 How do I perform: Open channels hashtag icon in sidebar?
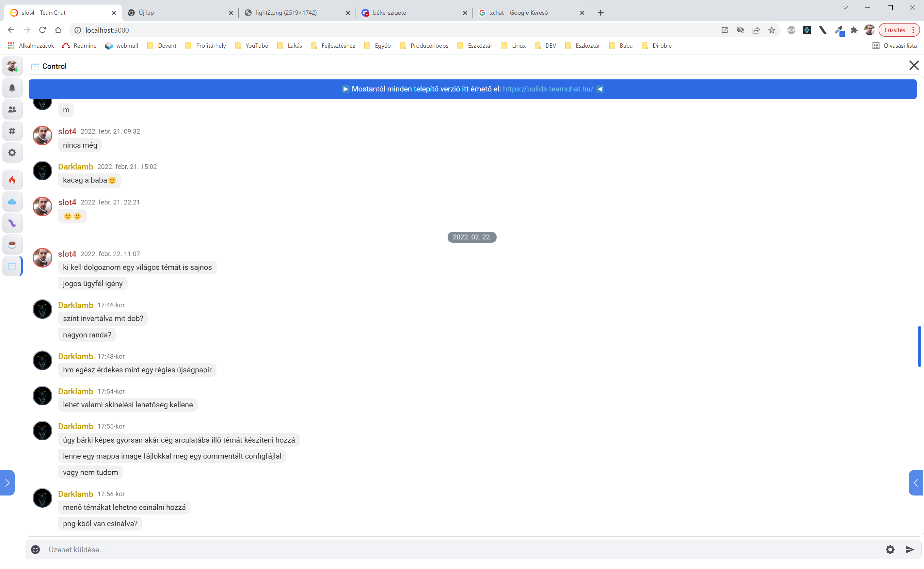(x=12, y=131)
